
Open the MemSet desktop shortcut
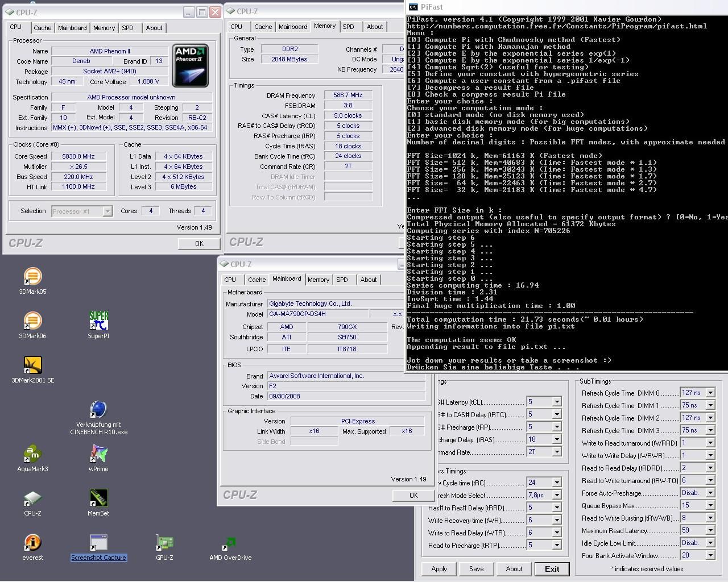point(98,502)
